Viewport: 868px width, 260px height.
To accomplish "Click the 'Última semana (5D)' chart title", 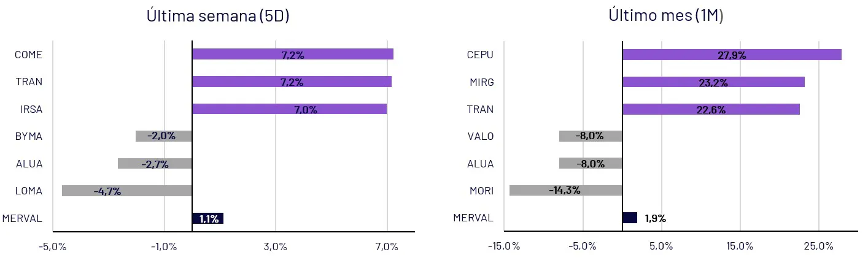I will tap(218, 16).
